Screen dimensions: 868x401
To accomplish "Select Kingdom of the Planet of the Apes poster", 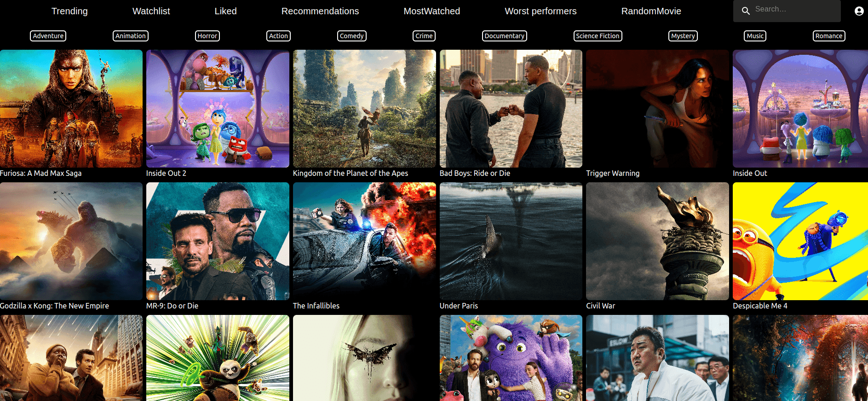I will click(x=364, y=109).
